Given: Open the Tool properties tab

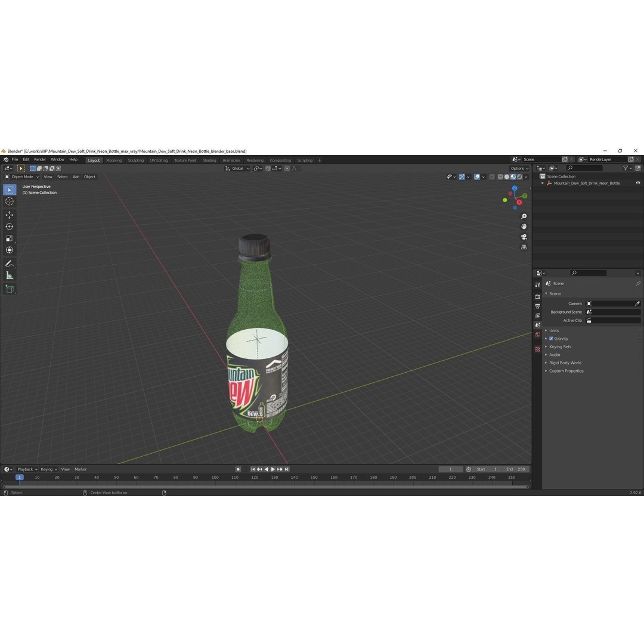Looking at the screenshot, I should [538, 284].
